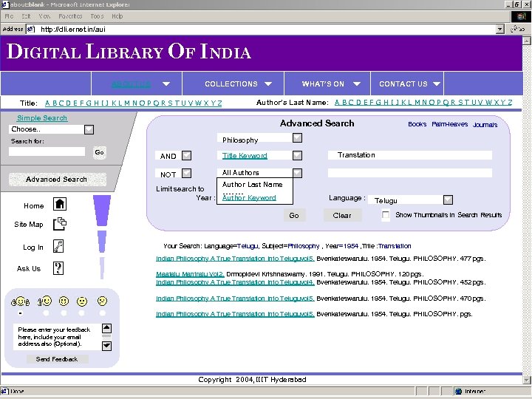Expand the Collections menu arrow
Image resolution: width=532 pixels, height=399 pixels.
coord(268,83)
